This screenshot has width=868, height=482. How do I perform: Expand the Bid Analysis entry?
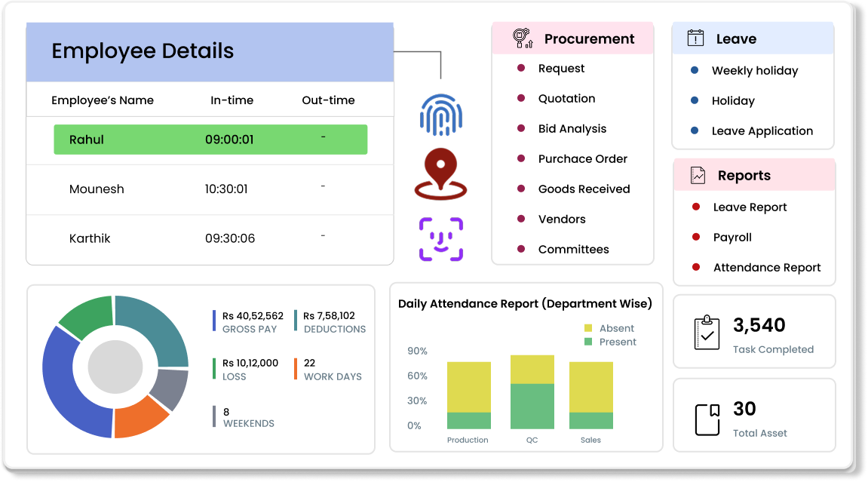click(572, 128)
